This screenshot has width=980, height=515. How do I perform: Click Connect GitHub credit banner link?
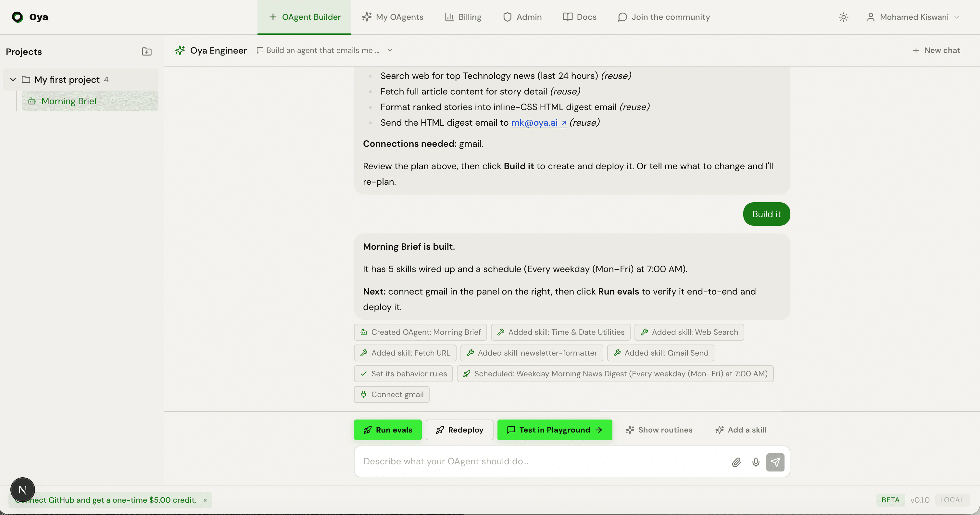[x=106, y=500]
